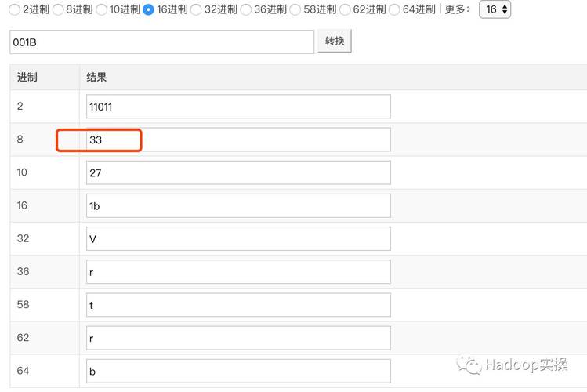Choose the 58进制 radio option
Screen dimensions: 587x392
click(295, 10)
